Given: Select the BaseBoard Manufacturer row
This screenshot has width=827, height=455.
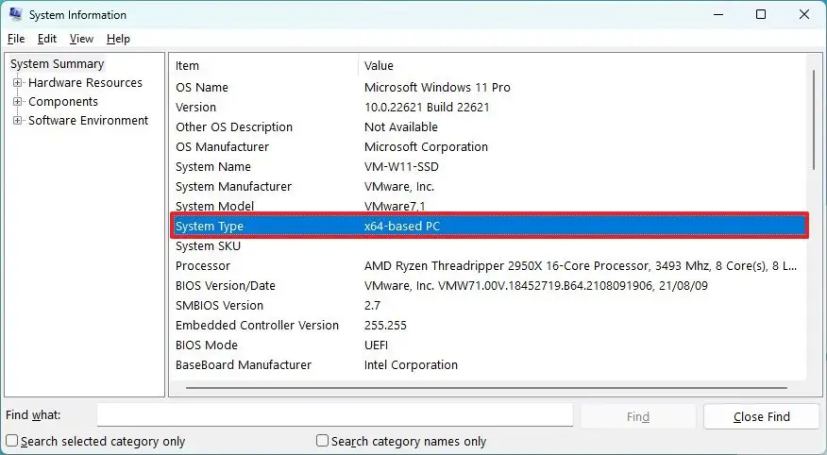Looking at the screenshot, I should [x=488, y=365].
